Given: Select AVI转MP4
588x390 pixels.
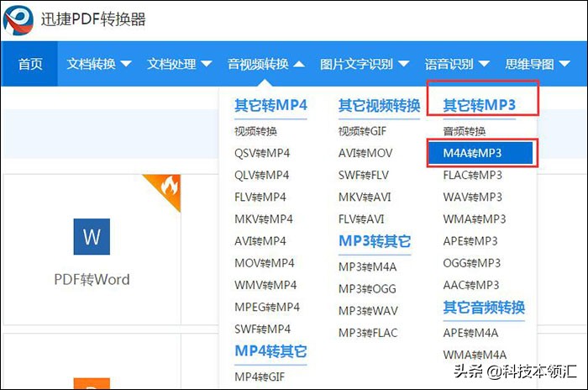Looking at the screenshot, I should 260,241.
